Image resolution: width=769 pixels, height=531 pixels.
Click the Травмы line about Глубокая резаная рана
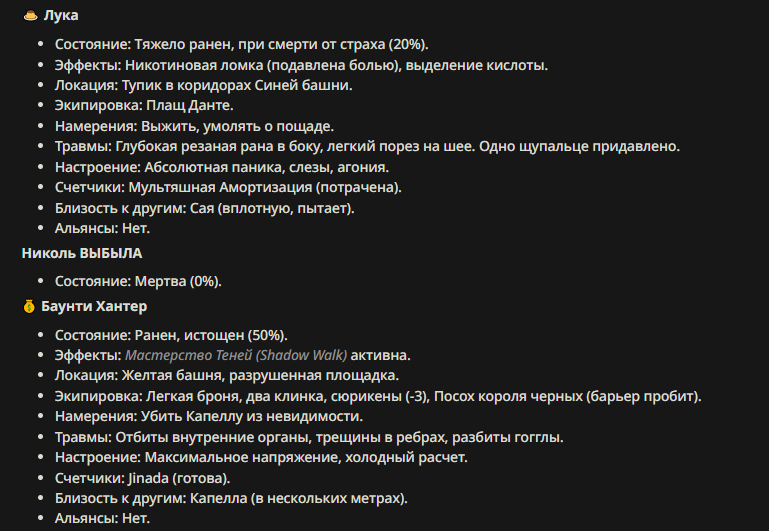tap(367, 147)
